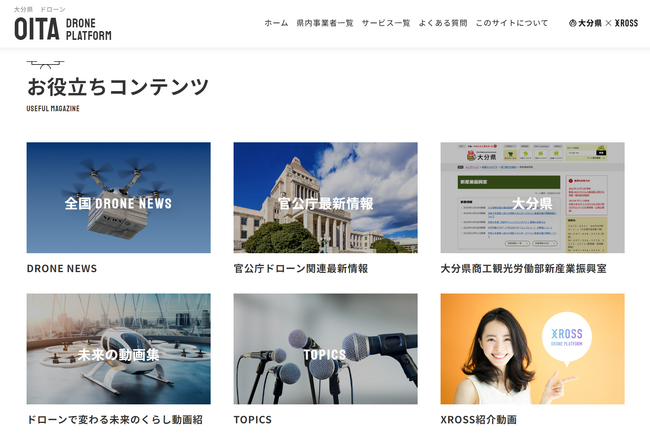Click the TOPICS caption below the microphones
Viewport: 650px width, 433px height.
253,420
